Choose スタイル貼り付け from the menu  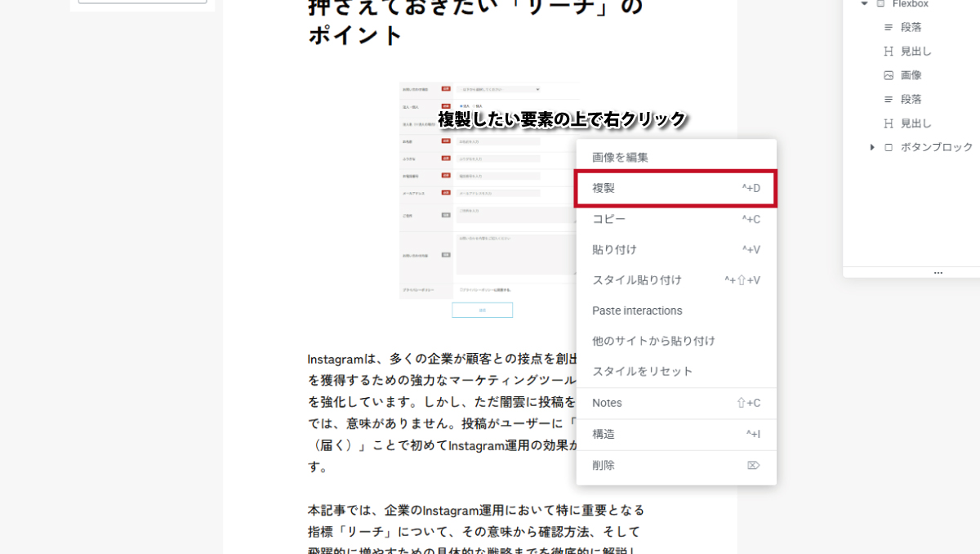coord(636,280)
